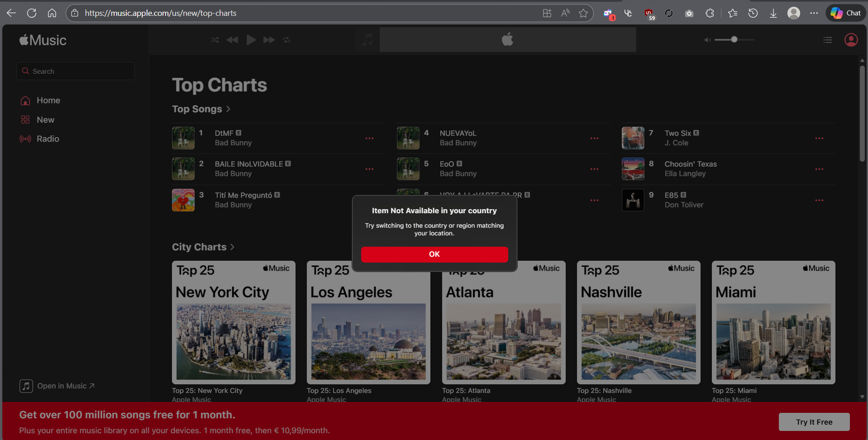868x440 pixels.
Task: Select Radio in the sidebar
Action: point(48,139)
